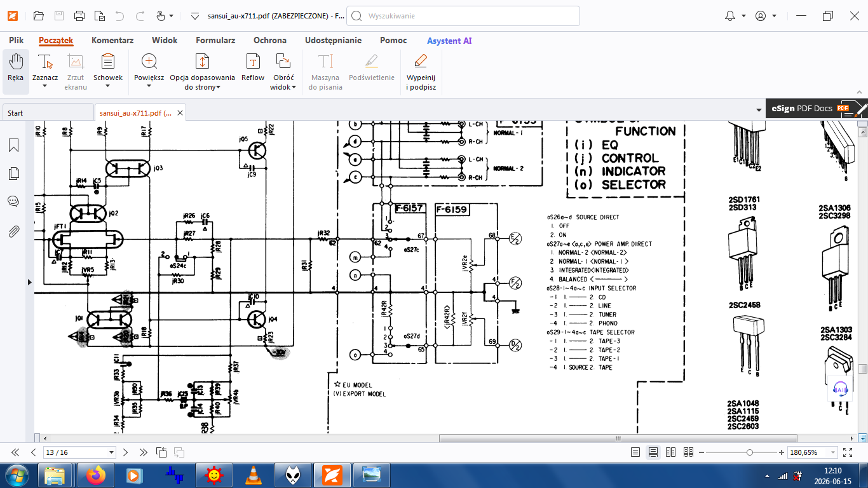Switch to the Ochrona ribbon tab

[x=270, y=40]
